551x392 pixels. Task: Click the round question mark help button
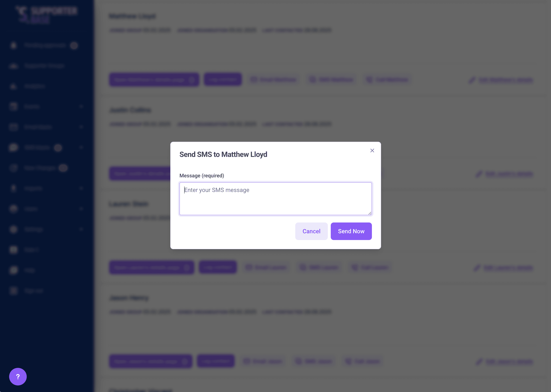pos(18,376)
